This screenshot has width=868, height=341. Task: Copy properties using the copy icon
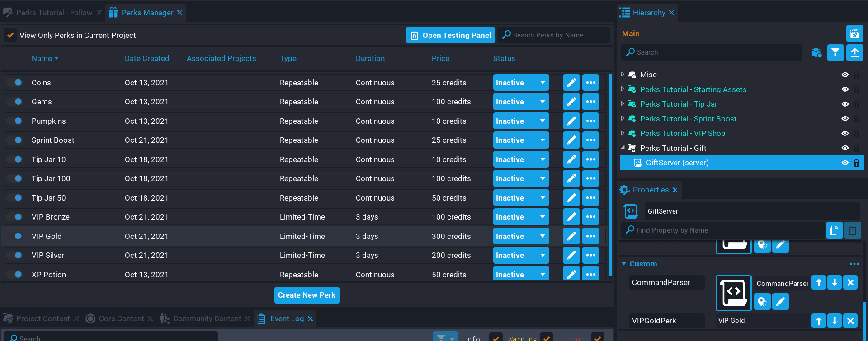[834, 230]
